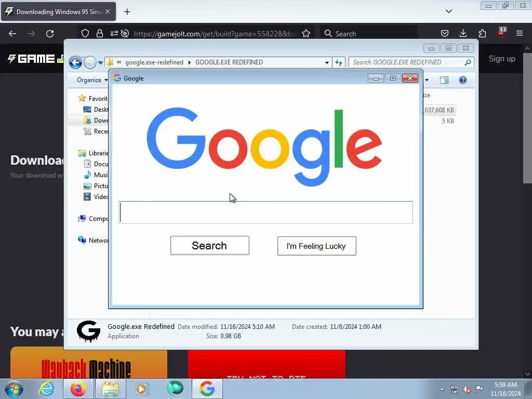This screenshot has width=532, height=399.
Task: Click the taskbar clock showing 5:59 AM
Action: tap(506, 389)
